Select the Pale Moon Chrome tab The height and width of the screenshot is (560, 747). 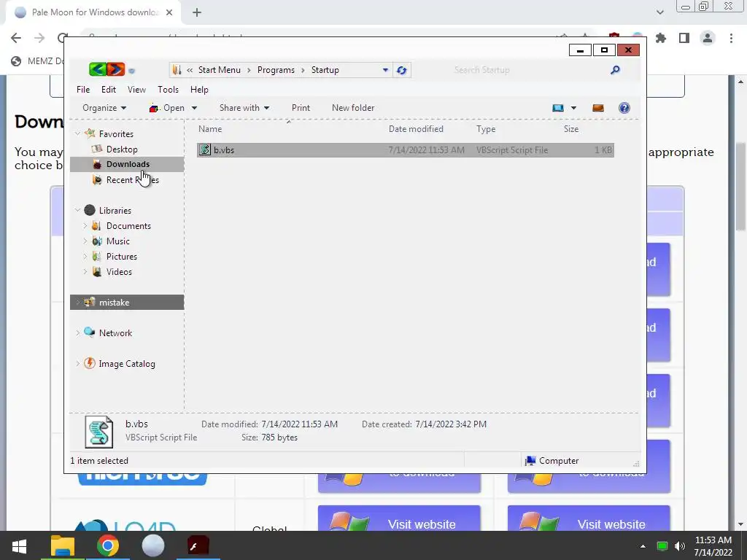(x=93, y=12)
